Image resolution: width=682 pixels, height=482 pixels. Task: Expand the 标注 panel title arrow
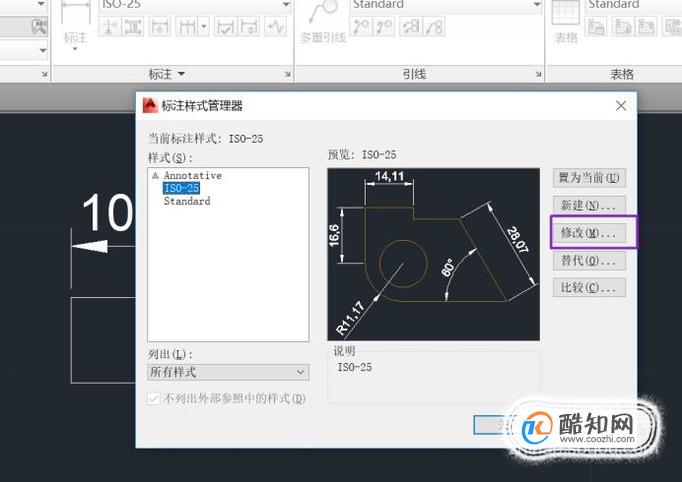pos(181,74)
